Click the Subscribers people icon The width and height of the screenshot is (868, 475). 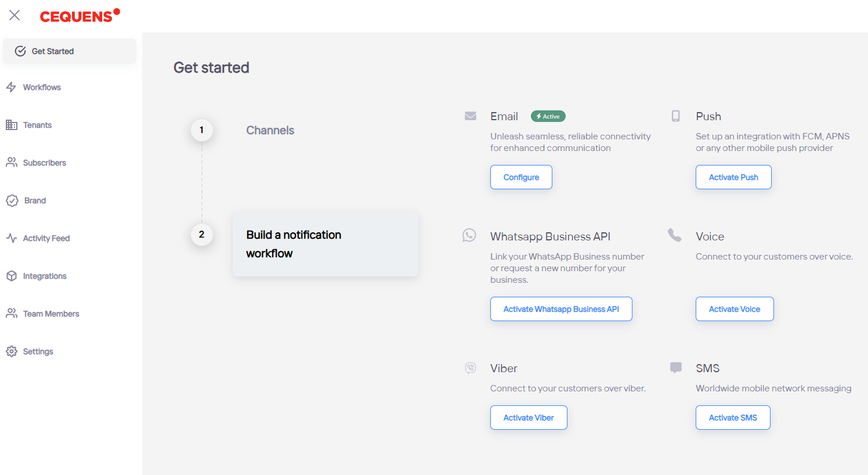coord(12,163)
